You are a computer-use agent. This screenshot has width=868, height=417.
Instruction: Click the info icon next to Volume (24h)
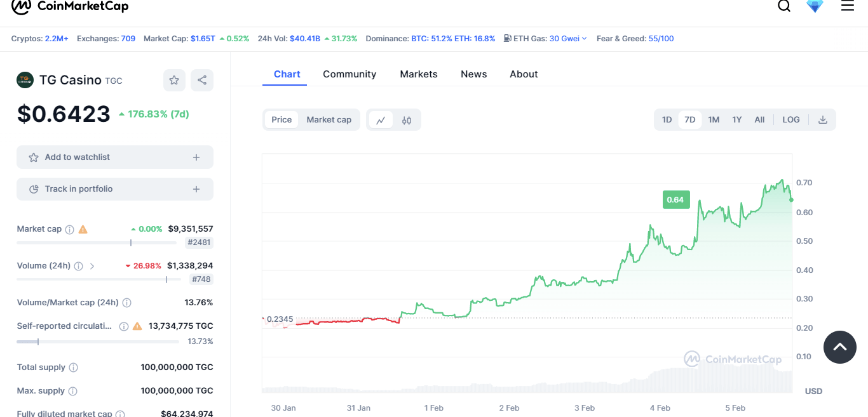pos(79,266)
